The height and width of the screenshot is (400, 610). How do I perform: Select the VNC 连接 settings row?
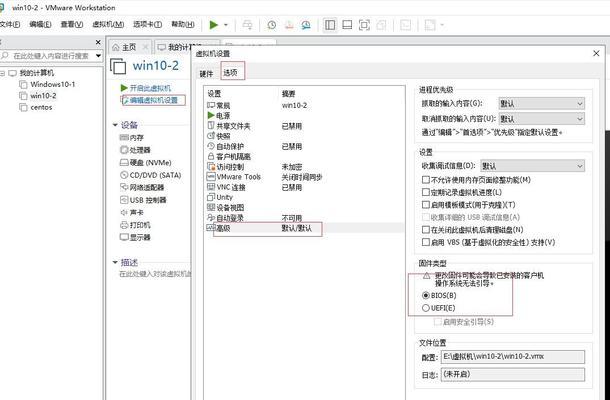pos(304,187)
